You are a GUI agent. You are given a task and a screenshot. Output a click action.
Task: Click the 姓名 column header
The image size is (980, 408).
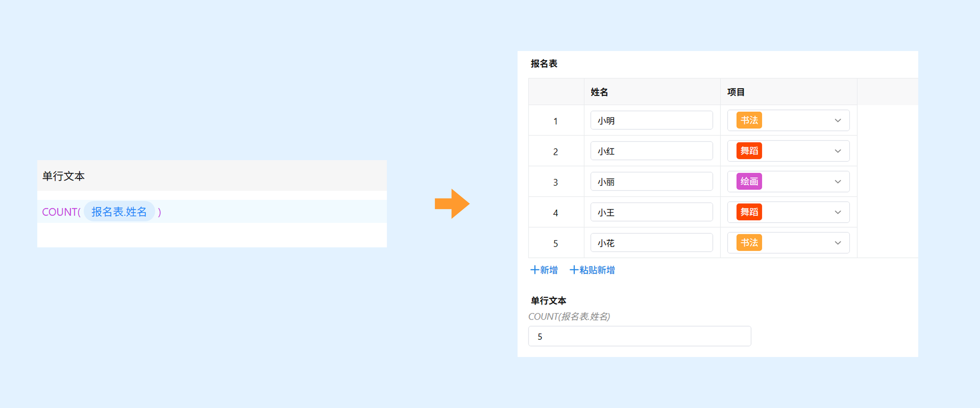click(x=599, y=92)
